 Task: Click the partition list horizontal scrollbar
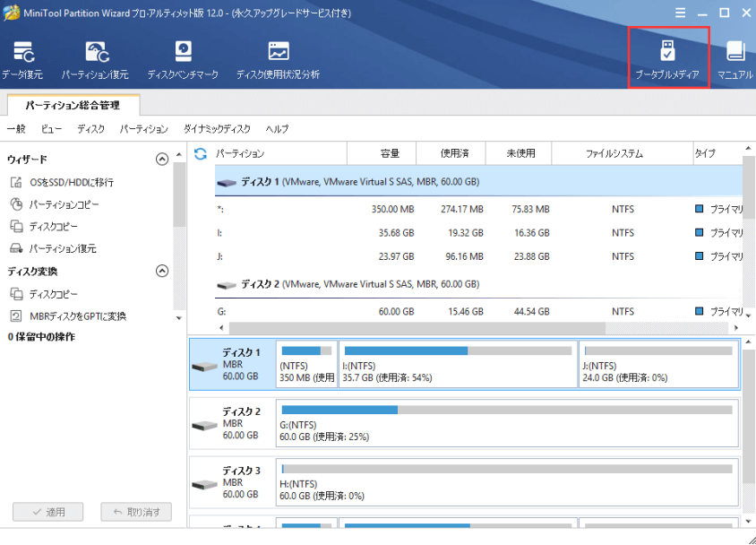click(x=417, y=328)
